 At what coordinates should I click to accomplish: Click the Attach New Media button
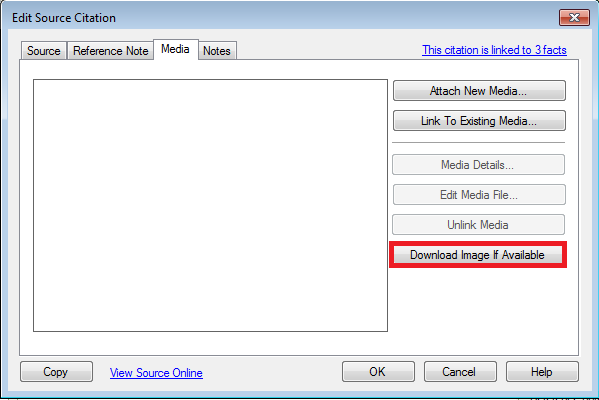(x=479, y=91)
